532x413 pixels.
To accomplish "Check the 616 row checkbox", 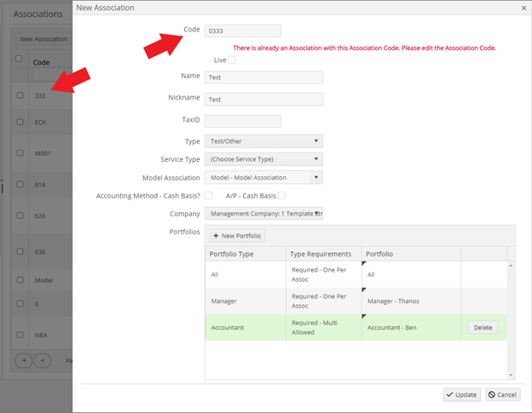I will pyautogui.click(x=20, y=184).
